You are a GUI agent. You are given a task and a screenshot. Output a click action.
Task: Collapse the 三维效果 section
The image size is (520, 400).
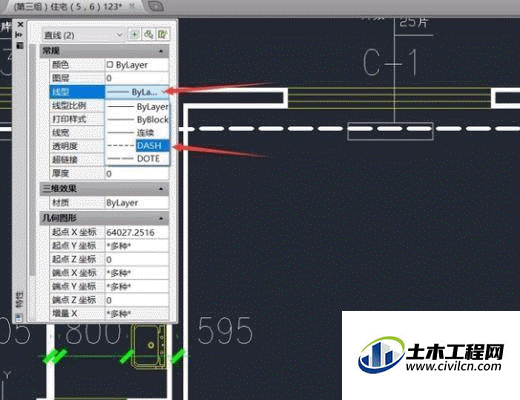pyautogui.click(x=161, y=189)
